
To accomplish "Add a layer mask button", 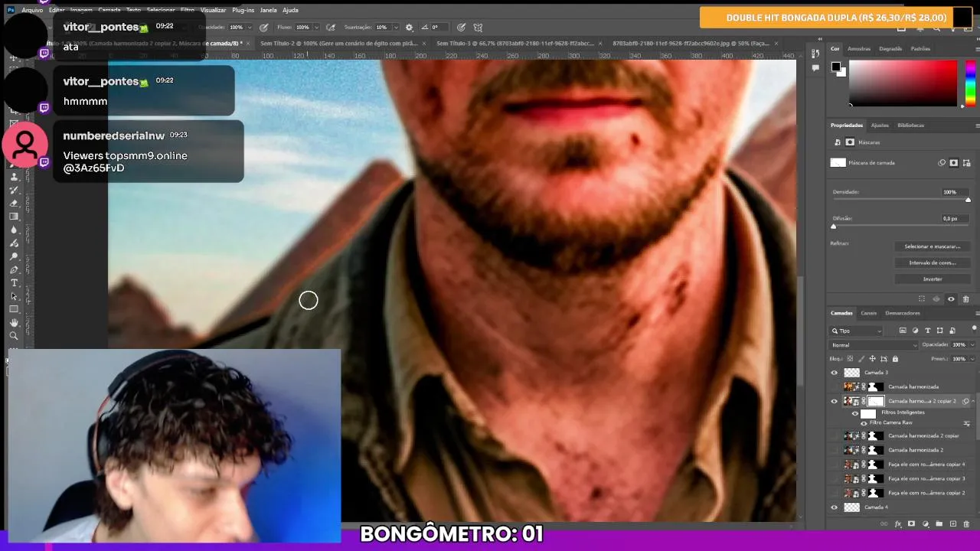I will [911, 523].
